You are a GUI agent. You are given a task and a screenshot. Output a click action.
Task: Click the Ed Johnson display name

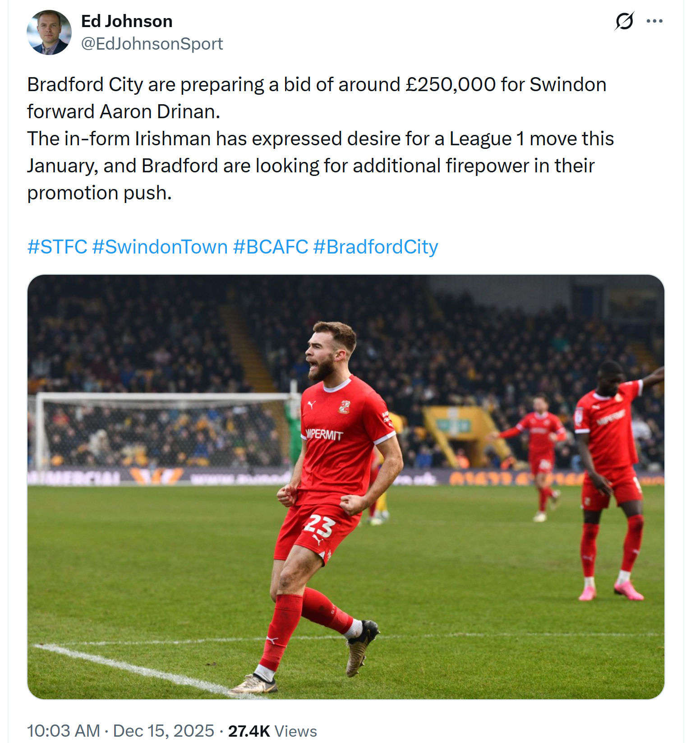pyautogui.click(x=127, y=21)
